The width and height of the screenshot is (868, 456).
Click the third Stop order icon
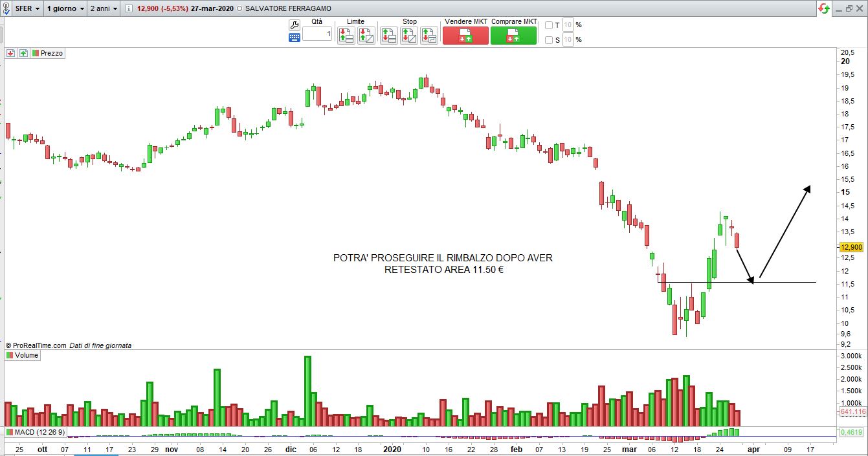(429, 36)
